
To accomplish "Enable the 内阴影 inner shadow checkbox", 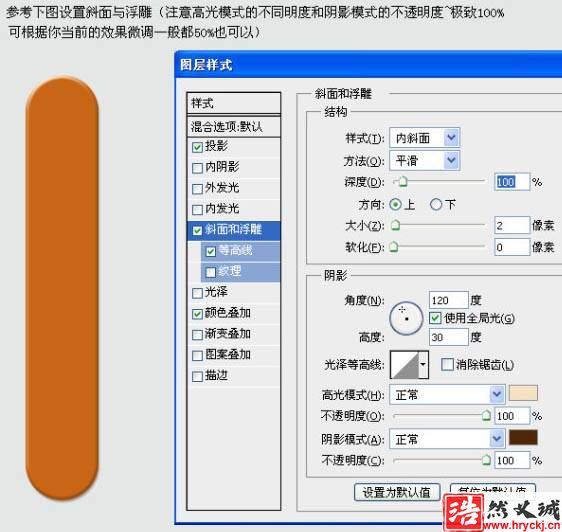I will tap(197, 168).
